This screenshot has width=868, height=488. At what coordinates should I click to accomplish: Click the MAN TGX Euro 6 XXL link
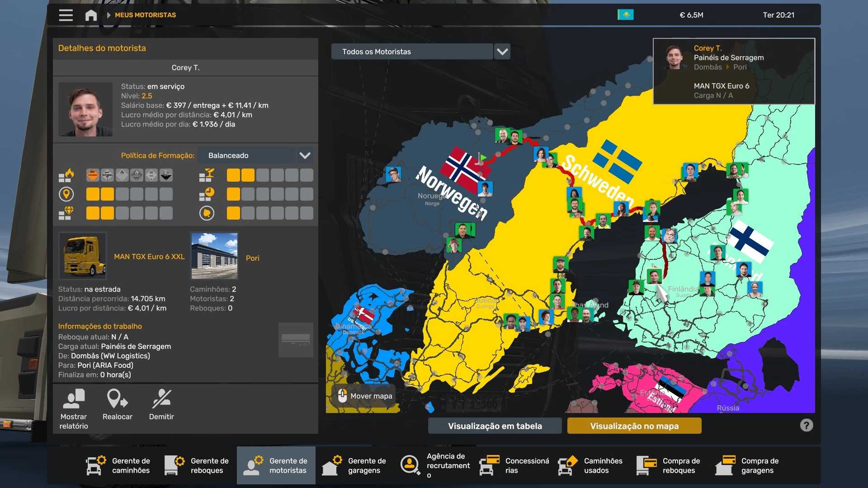click(149, 257)
